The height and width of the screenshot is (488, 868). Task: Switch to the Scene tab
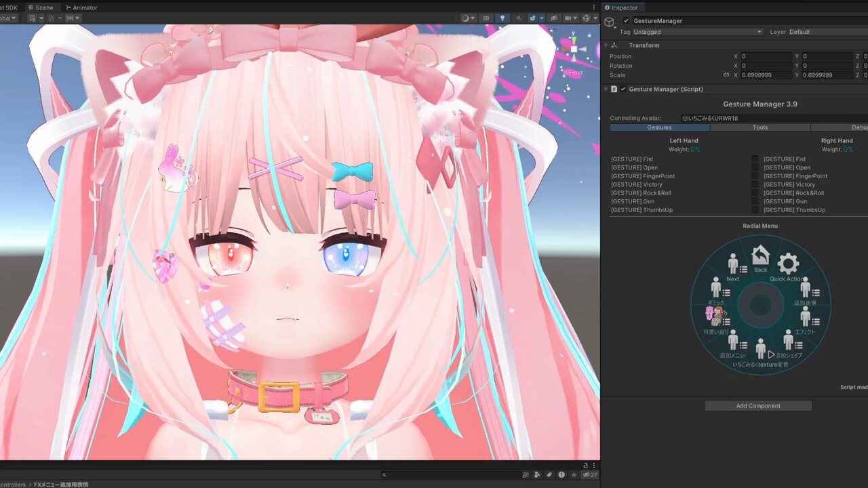(43, 7)
